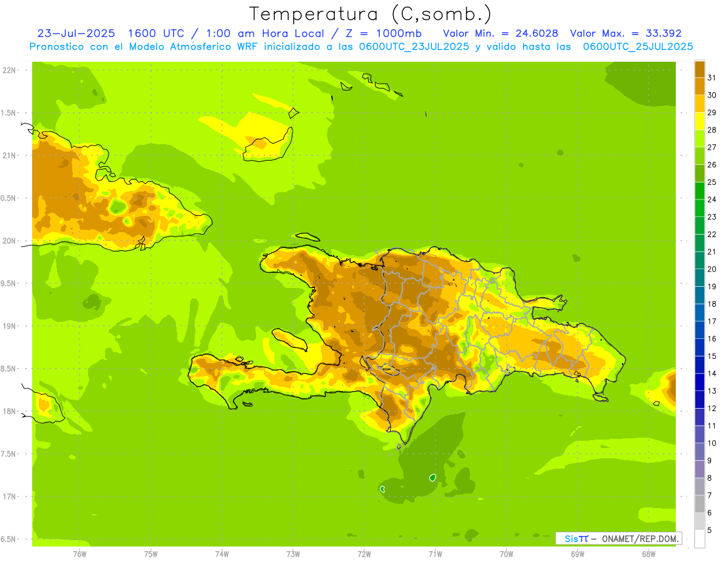
Task: Click the colorbar swatch between 17 and 18
Action: click(699, 313)
